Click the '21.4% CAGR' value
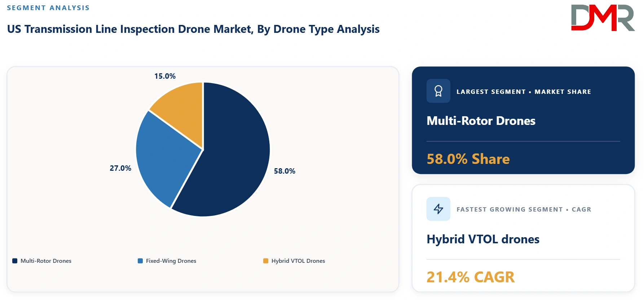644x300 pixels. click(471, 277)
